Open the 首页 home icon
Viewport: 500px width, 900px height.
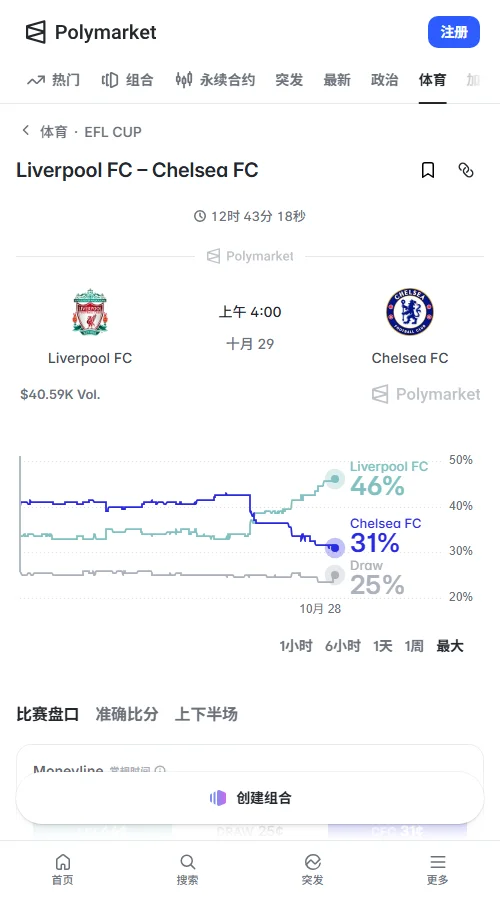(63, 862)
